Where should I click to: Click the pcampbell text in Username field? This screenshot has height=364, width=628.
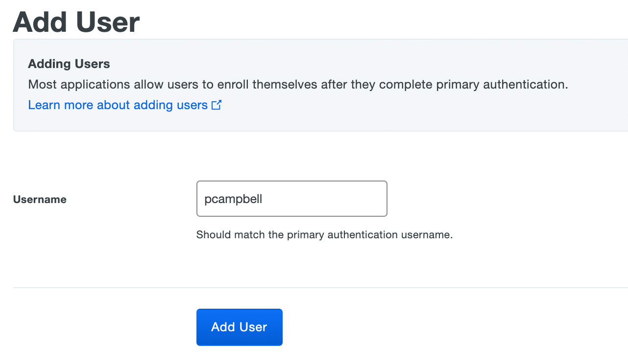pos(233,199)
